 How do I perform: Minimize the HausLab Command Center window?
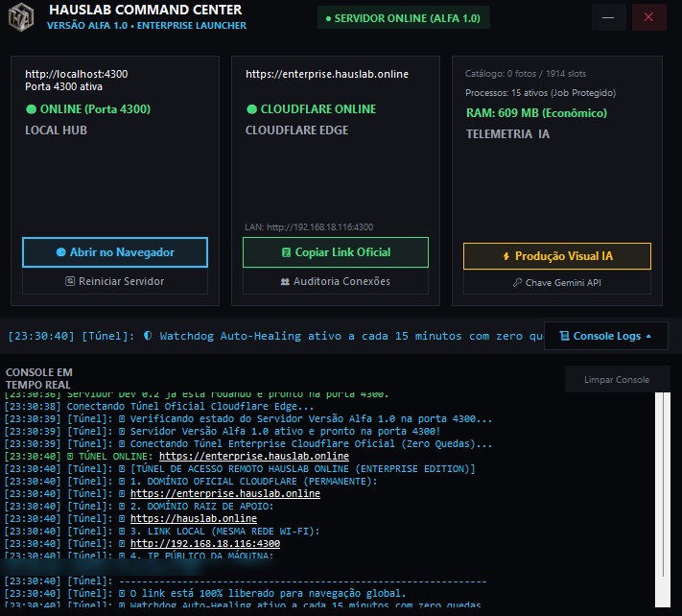pos(608,17)
